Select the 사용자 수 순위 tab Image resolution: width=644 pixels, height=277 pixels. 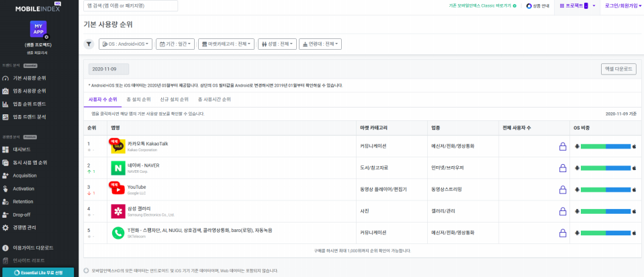pos(103,100)
